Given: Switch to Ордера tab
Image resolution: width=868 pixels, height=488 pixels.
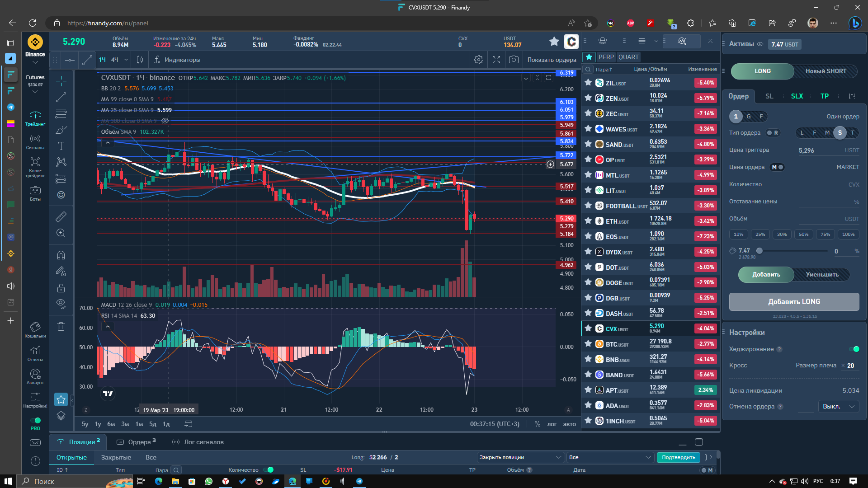Looking at the screenshot, I should click(x=137, y=442).
